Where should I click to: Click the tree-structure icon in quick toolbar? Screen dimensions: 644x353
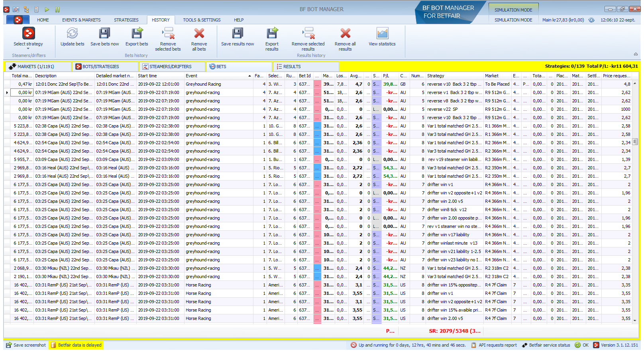pyautogui.click(x=26, y=9)
